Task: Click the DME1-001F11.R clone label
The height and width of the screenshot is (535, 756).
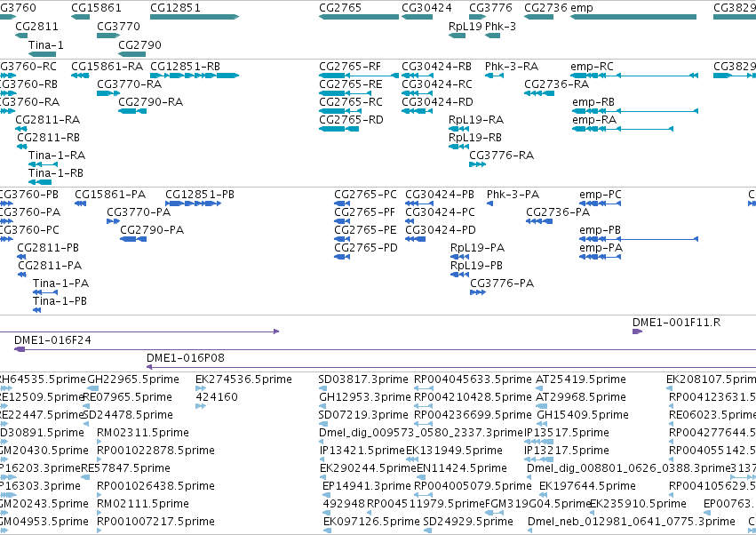Action: (676, 323)
